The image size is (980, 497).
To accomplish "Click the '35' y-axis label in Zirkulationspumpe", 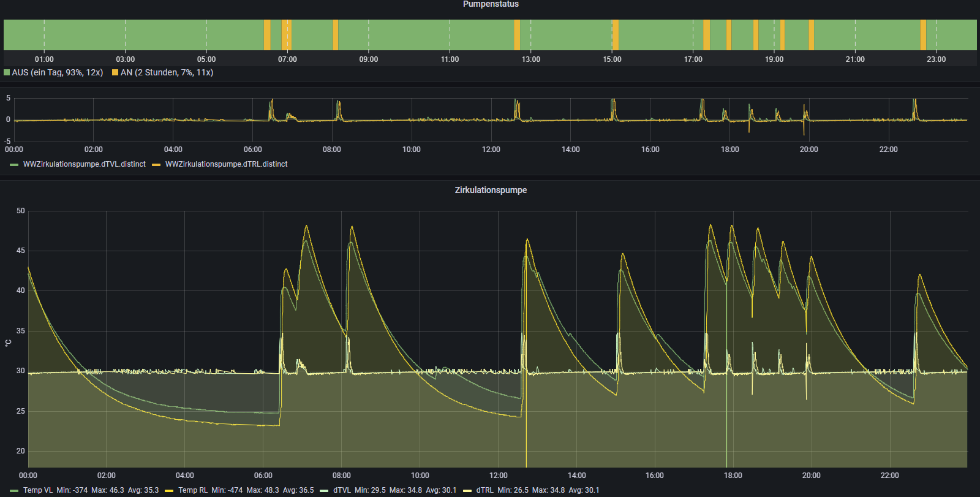I will [x=21, y=331].
